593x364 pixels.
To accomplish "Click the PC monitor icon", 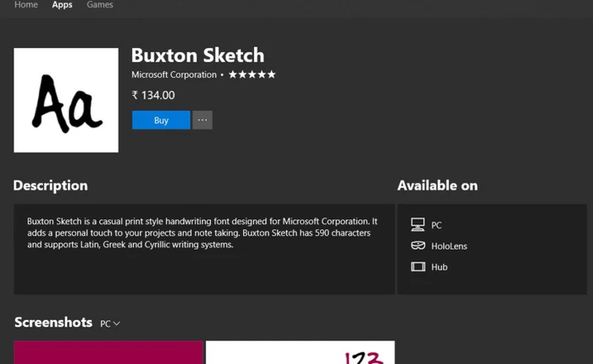I will tap(418, 224).
